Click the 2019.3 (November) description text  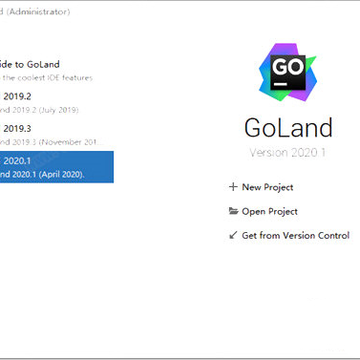click(x=52, y=142)
